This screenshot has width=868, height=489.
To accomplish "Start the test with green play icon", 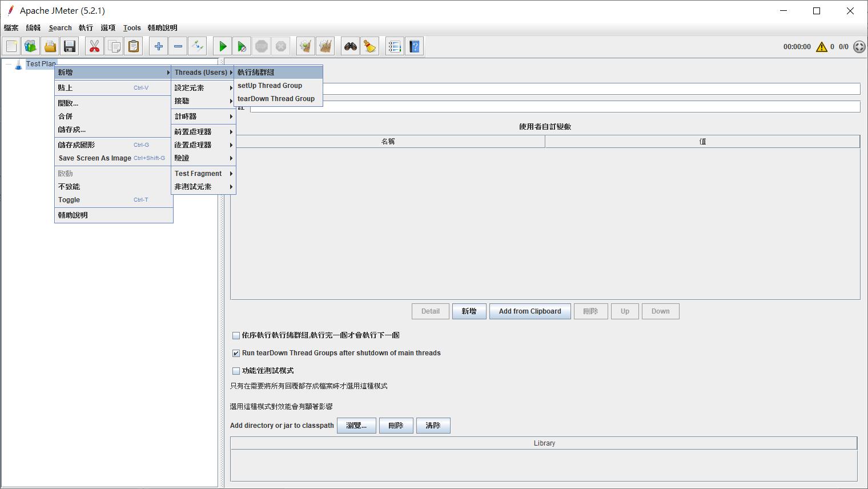I will (223, 46).
